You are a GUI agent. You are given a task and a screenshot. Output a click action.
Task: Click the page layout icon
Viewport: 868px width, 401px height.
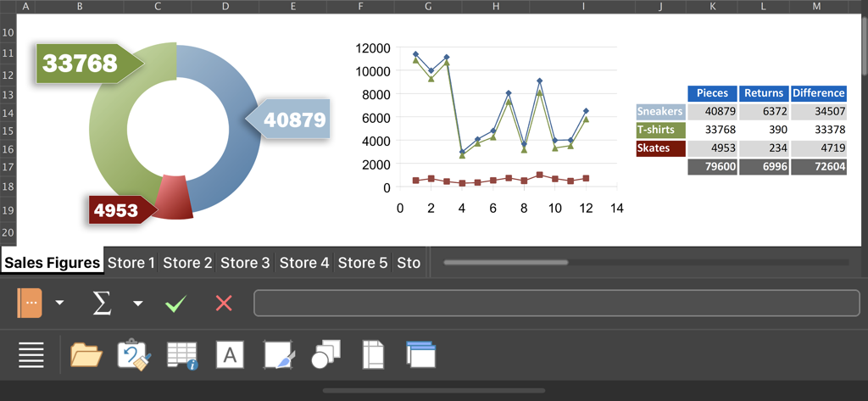click(373, 354)
